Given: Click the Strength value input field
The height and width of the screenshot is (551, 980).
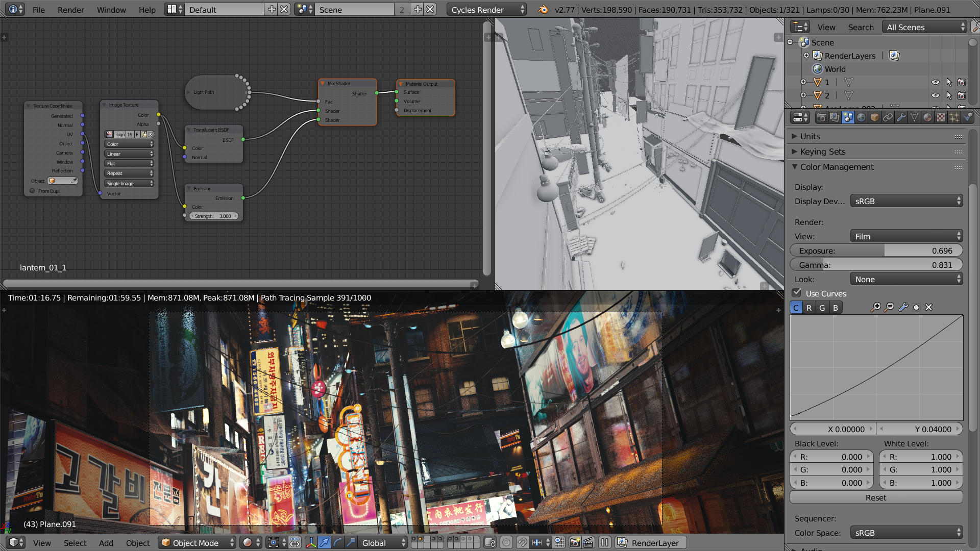Looking at the screenshot, I should click(213, 215).
